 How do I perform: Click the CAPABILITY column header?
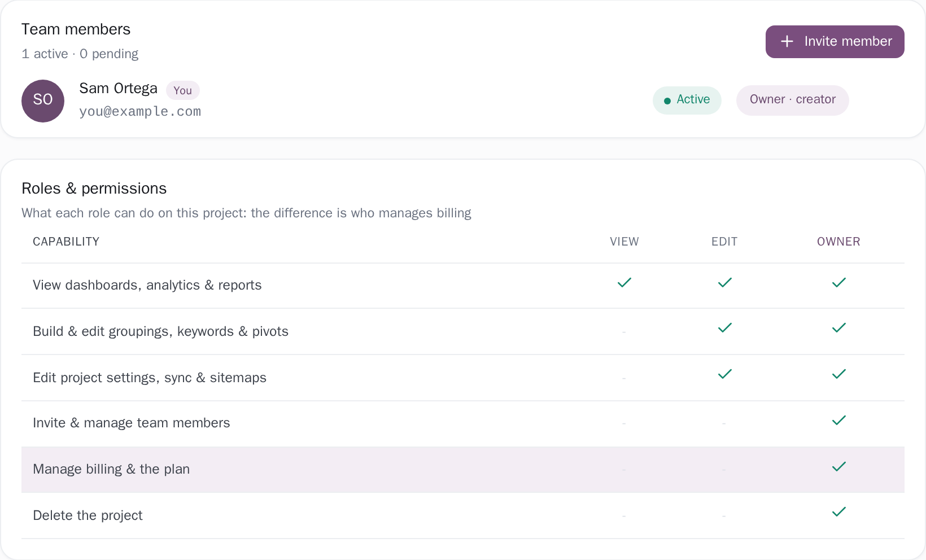tap(66, 242)
